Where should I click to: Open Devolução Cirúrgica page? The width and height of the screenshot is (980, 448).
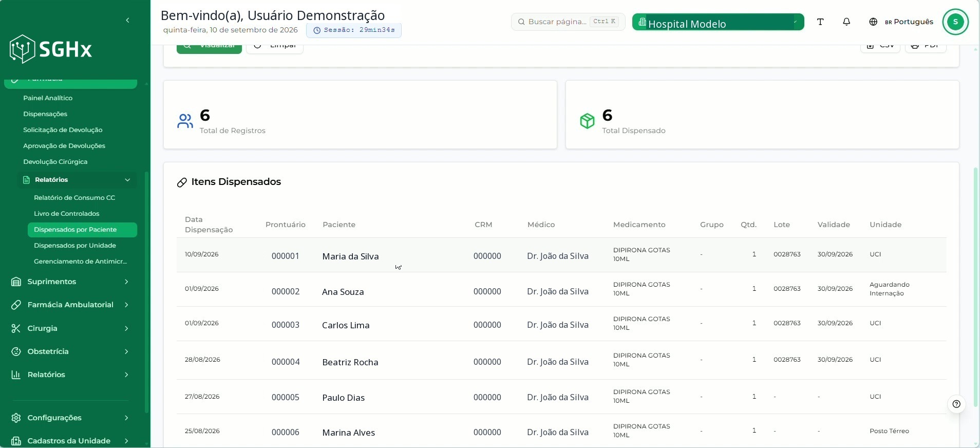coord(55,162)
